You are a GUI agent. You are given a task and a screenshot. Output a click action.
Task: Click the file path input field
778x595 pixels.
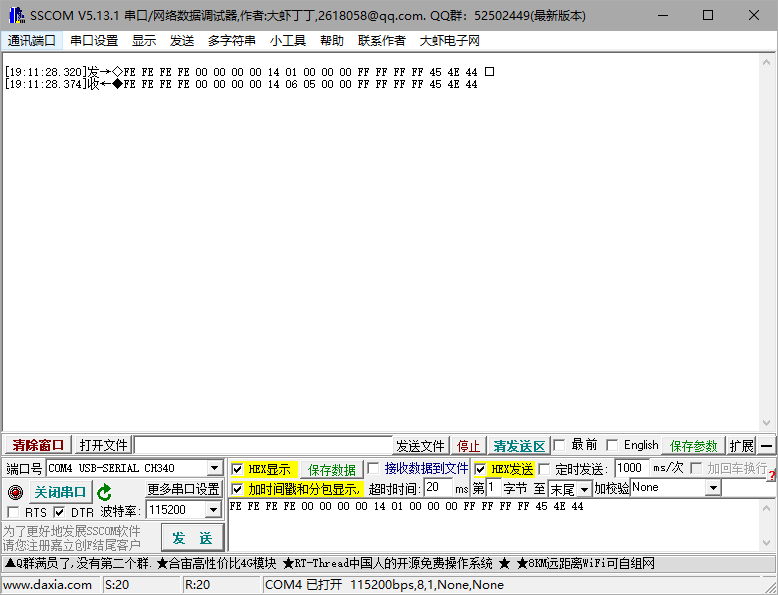[x=262, y=445]
